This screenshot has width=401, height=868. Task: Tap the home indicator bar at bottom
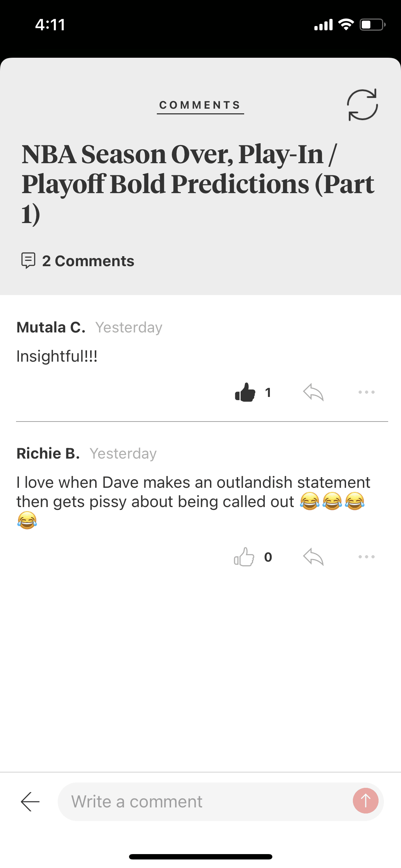(201, 857)
